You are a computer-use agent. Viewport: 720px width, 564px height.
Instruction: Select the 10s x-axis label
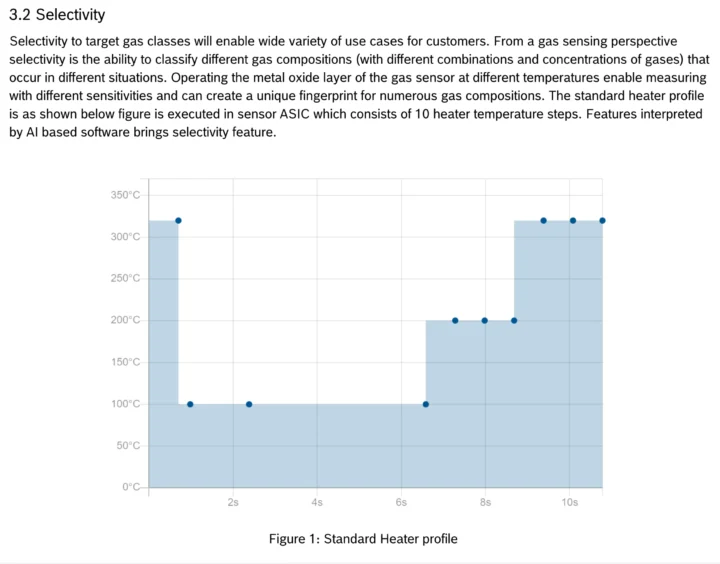tap(569, 502)
